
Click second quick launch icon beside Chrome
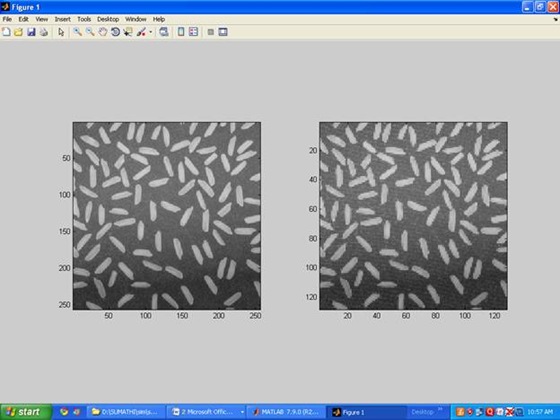point(76,412)
